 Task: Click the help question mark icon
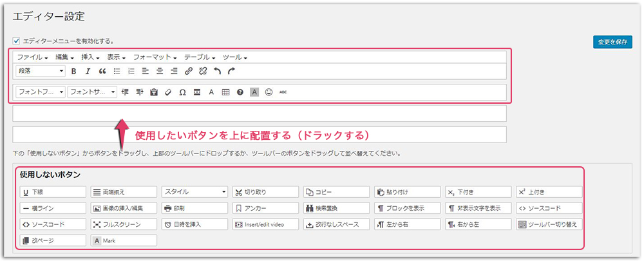coord(240,92)
